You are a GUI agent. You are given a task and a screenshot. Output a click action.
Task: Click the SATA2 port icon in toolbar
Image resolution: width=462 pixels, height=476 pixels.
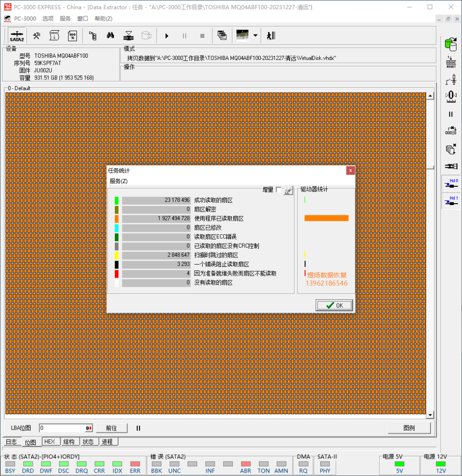coord(17,36)
